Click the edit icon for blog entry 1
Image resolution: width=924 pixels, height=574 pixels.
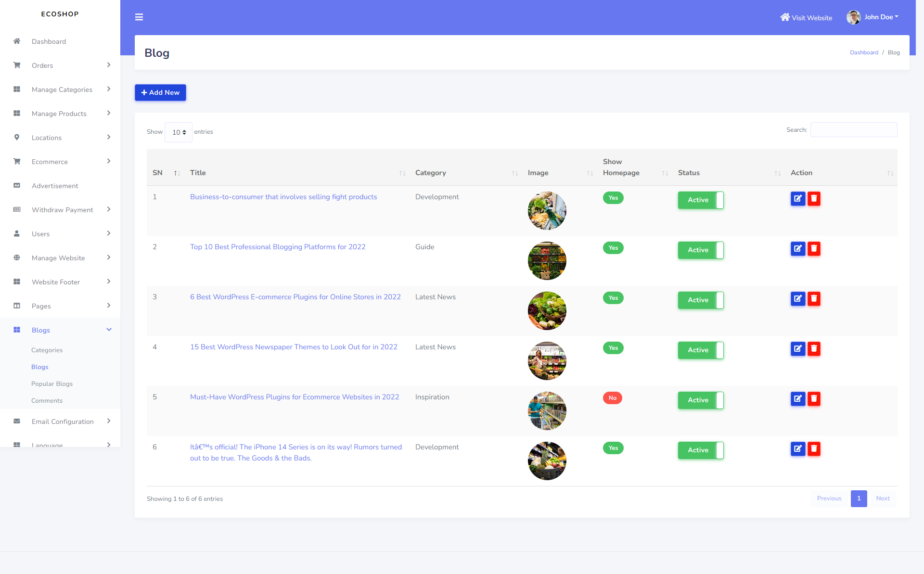(798, 199)
